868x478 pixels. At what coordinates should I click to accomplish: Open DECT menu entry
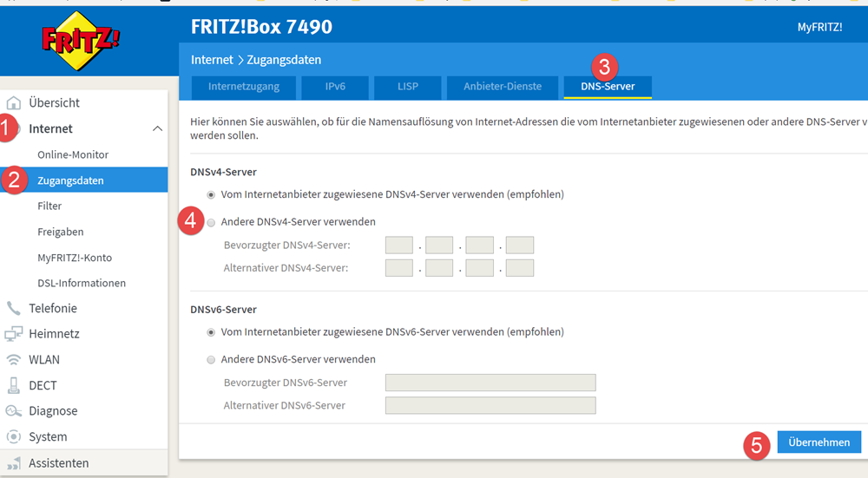[43, 385]
